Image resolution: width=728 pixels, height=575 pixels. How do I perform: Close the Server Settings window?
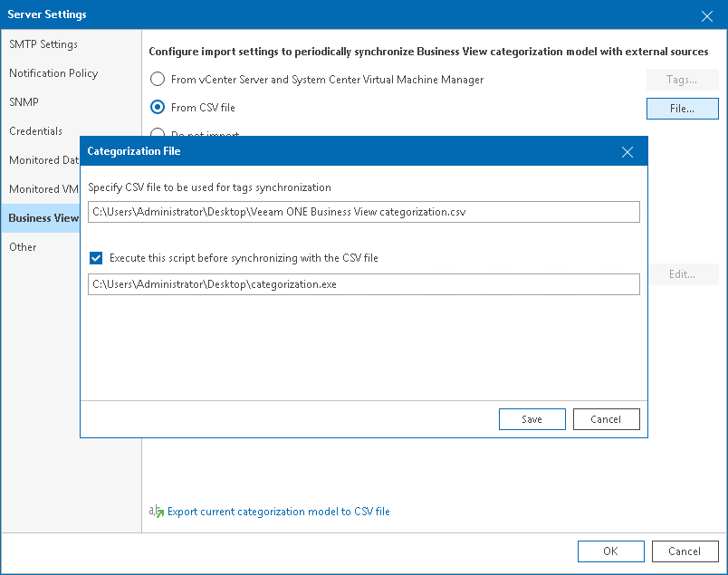(707, 15)
